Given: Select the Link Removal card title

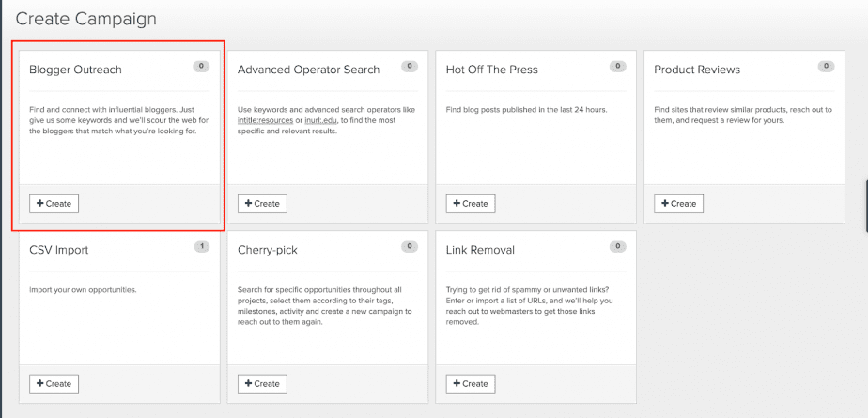Looking at the screenshot, I should click(x=480, y=250).
